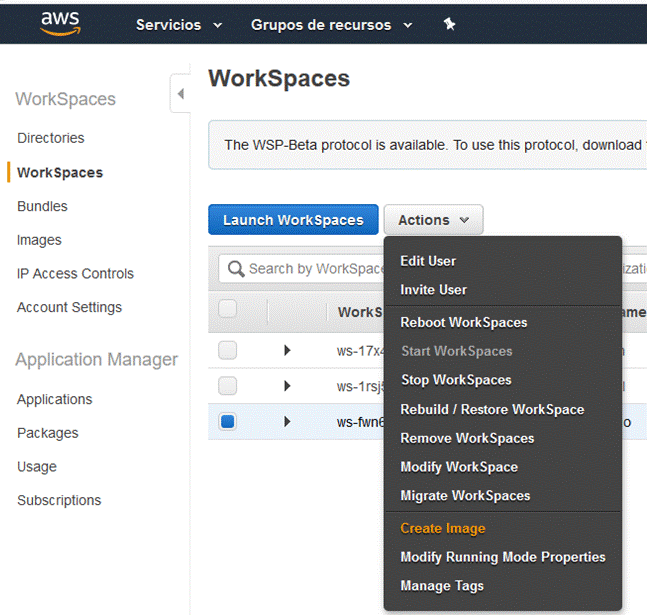Open the Grupos de recursos dropdown
647x615 pixels.
pyautogui.click(x=331, y=25)
